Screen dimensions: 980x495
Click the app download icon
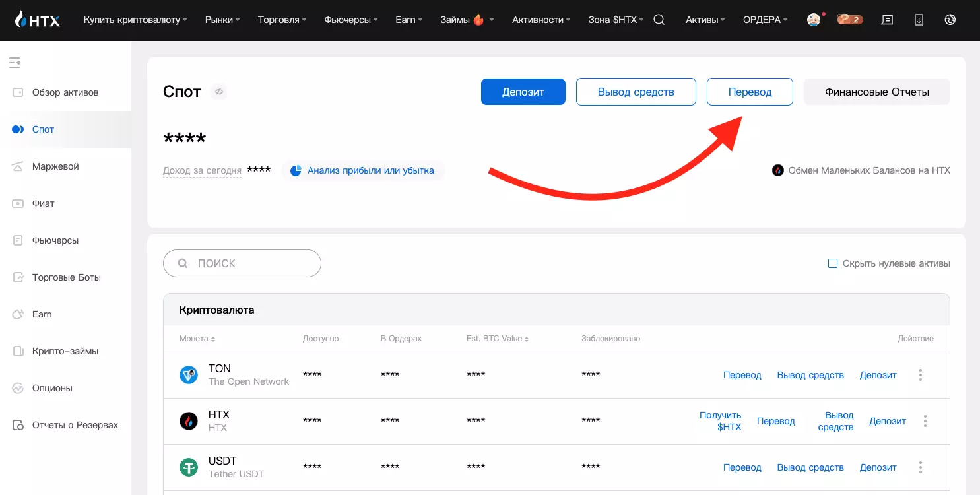(919, 20)
